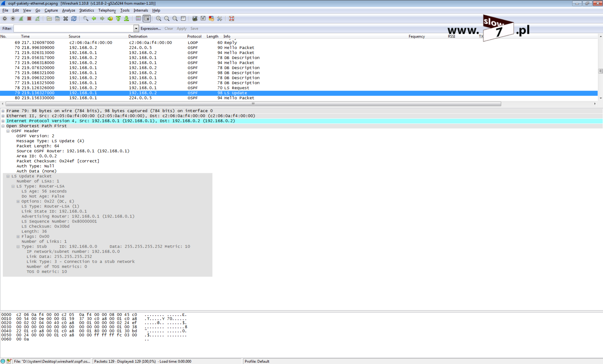This screenshot has width=603, height=364.
Task: Click the packet list horizontal scrollbar
Action: point(253,104)
